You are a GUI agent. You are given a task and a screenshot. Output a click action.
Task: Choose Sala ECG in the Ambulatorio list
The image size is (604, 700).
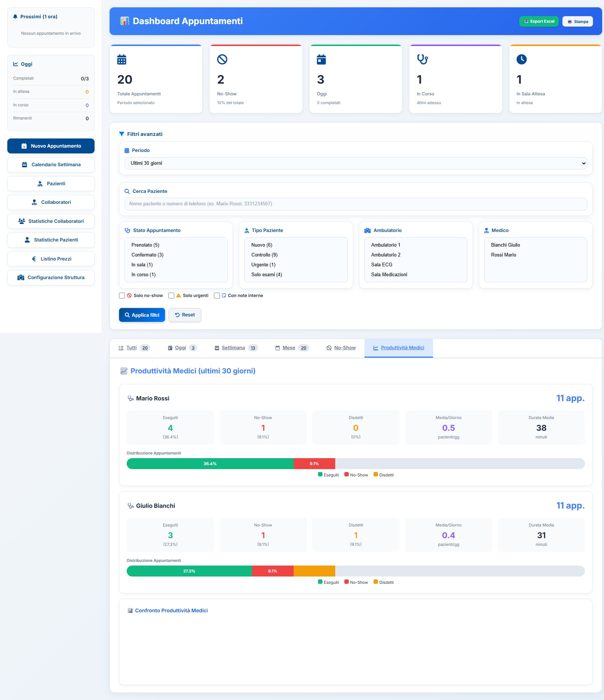[382, 265]
